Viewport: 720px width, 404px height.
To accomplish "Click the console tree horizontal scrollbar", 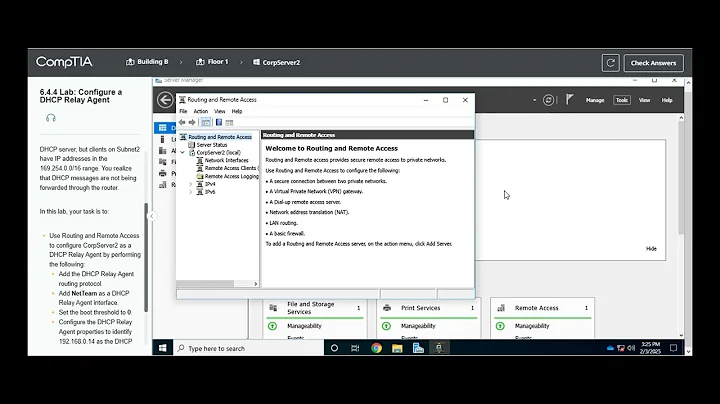I will coord(205,284).
